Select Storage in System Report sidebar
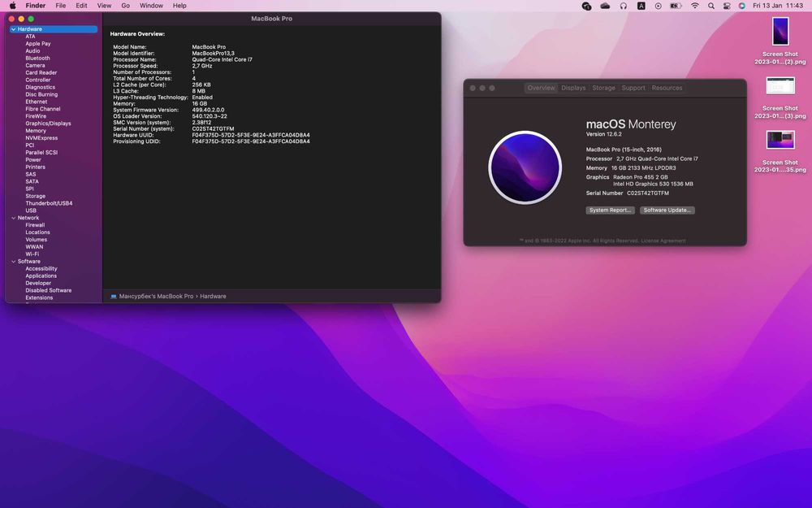812x508 pixels. coord(35,197)
